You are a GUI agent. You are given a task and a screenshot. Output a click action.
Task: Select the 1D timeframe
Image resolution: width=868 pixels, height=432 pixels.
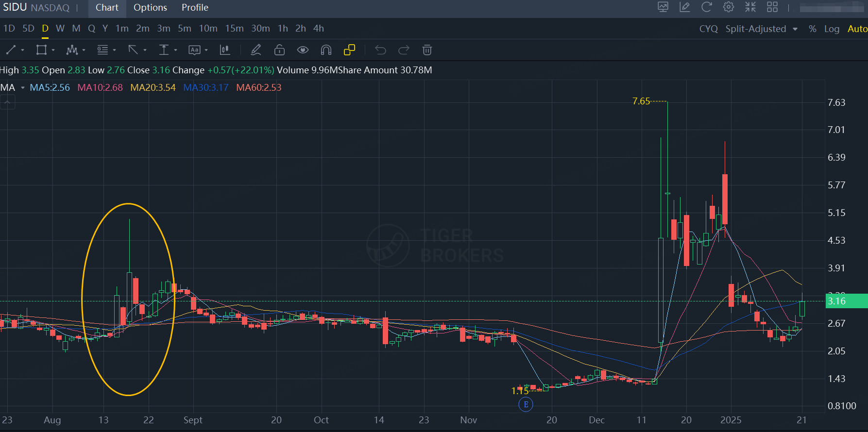coord(9,29)
